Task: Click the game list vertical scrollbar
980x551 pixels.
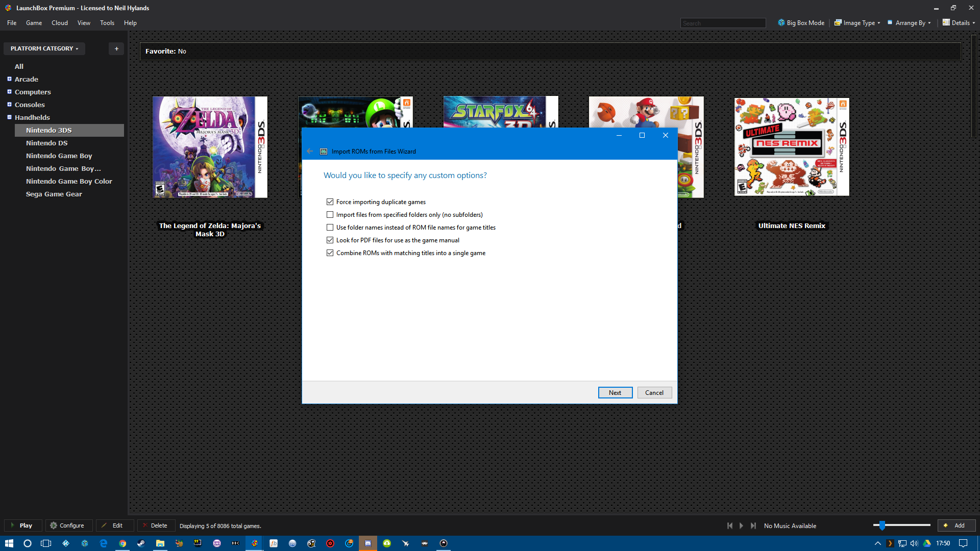Action: coord(974,87)
